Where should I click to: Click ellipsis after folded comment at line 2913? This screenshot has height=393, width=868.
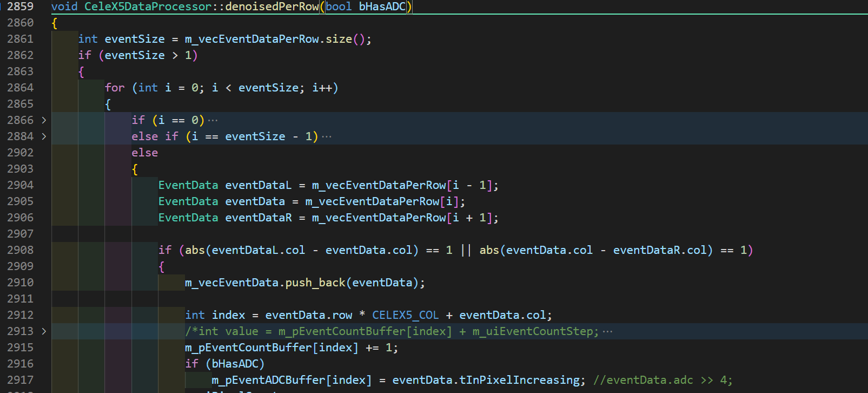608,331
